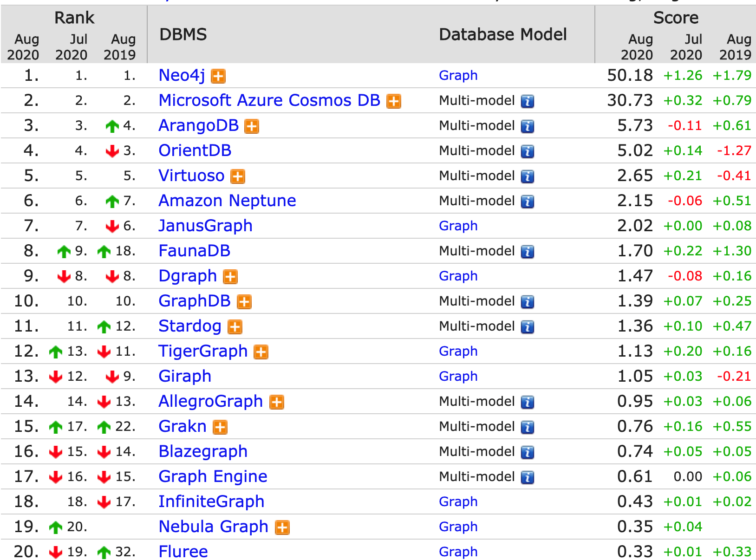Click the plus icon beside Dgraph

[230, 277]
